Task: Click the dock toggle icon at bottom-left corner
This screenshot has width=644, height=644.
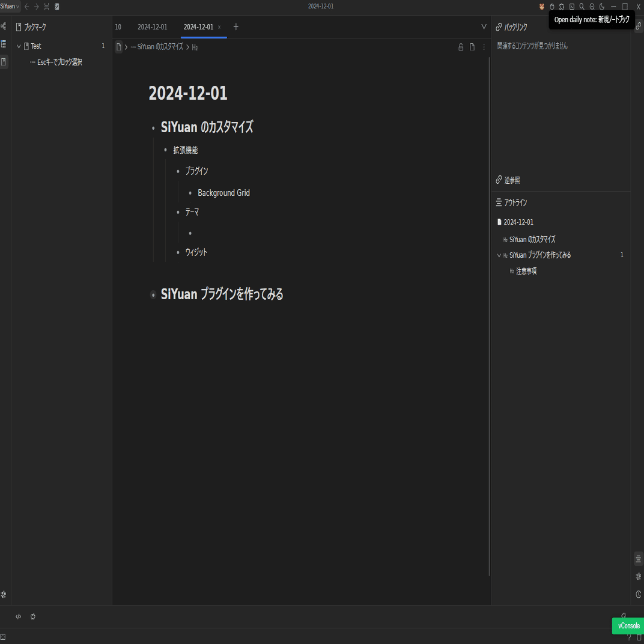Action: (x=3, y=637)
